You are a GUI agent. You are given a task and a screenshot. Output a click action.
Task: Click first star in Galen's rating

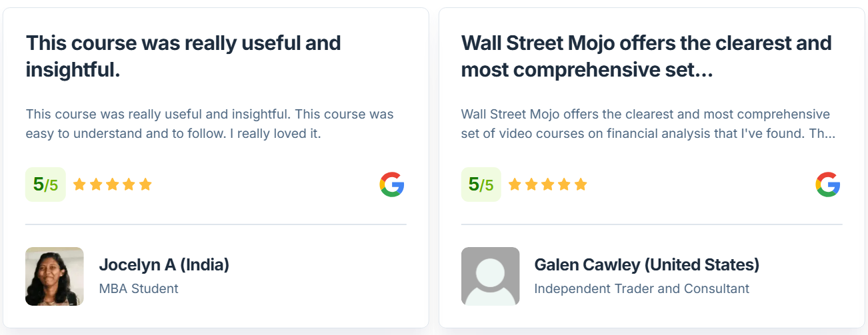pos(515,184)
